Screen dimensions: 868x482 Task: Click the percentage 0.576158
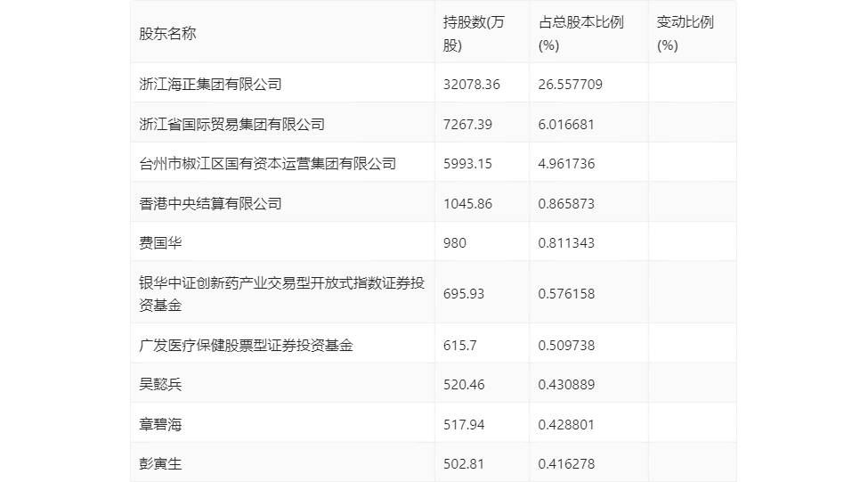(566, 294)
